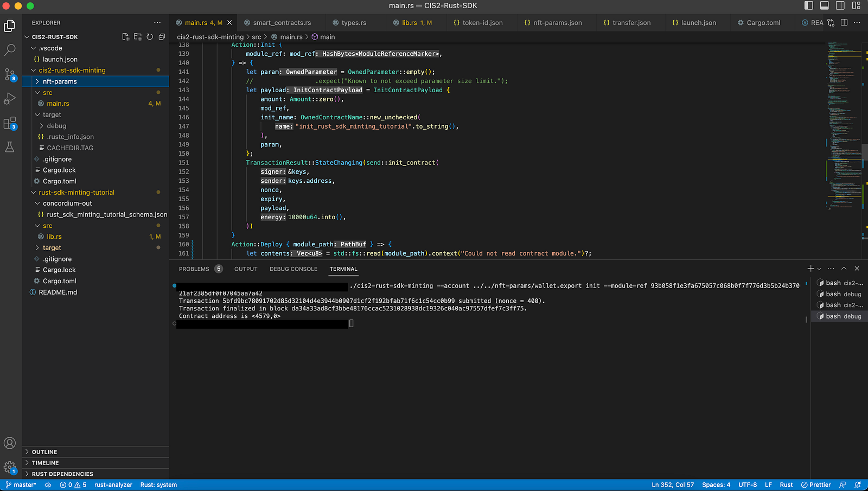
Task: Close the main.rs editor tab
Action: pos(229,23)
